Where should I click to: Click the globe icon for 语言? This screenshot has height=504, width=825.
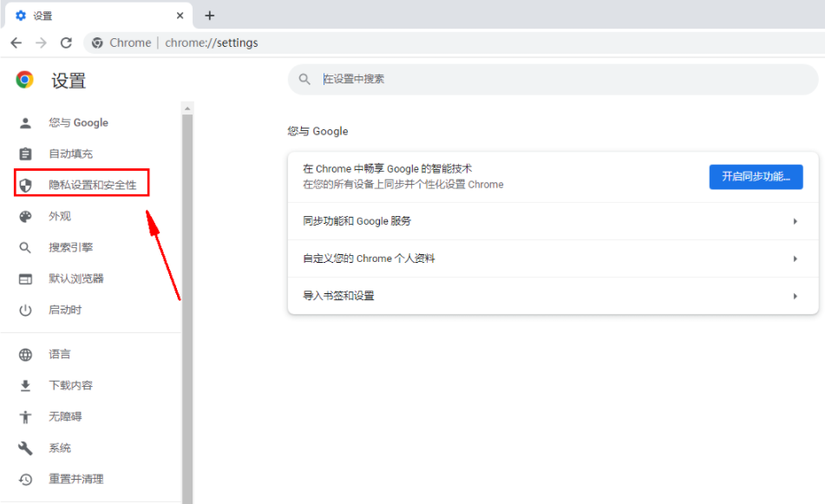click(25, 355)
